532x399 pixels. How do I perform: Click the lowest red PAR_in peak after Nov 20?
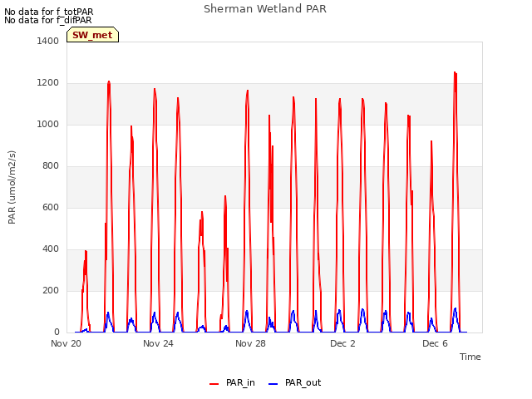point(86,251)
